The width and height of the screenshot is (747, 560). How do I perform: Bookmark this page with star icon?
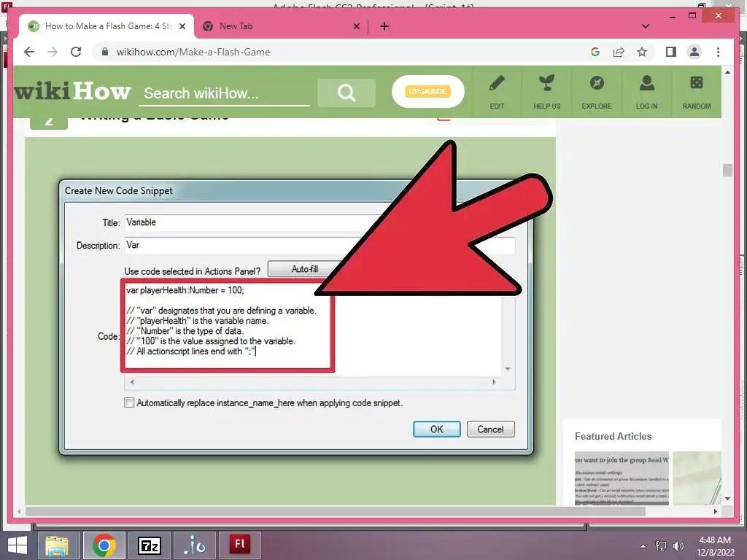(x=642, y=52)
